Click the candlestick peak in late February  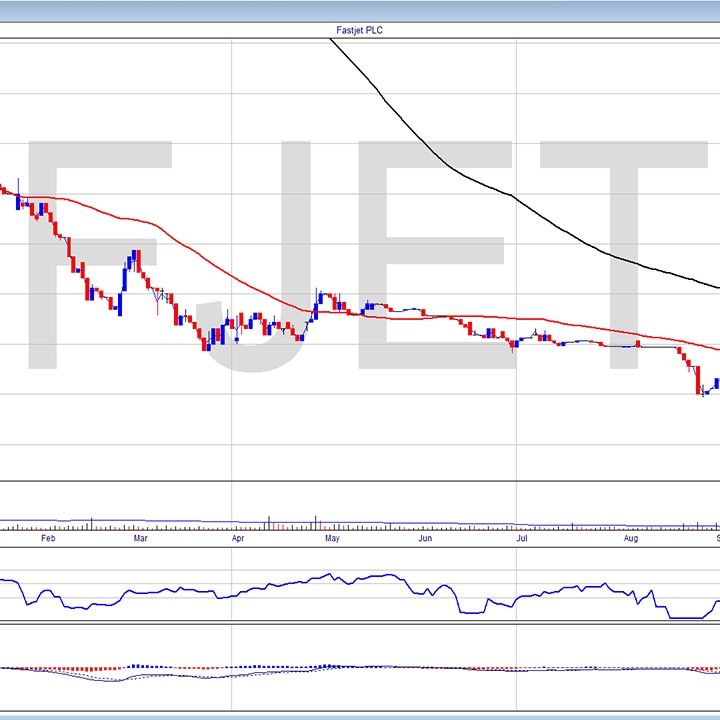click(135, 256)
